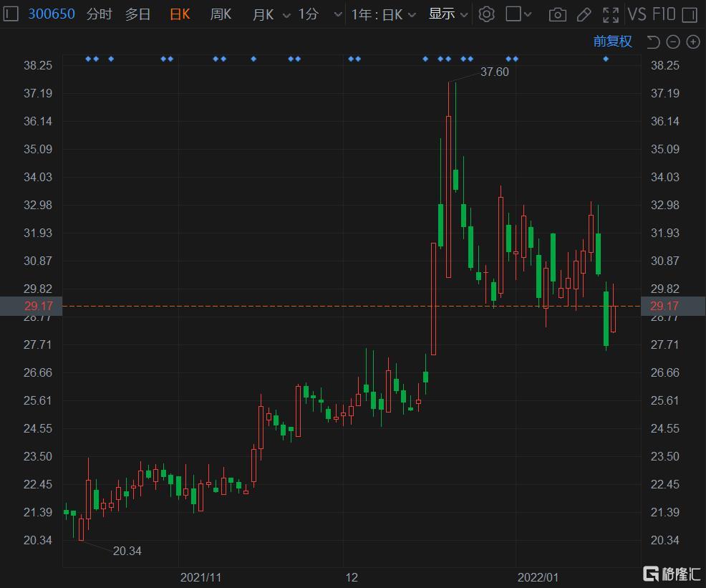Reset chart zoom with undo arrow

(x=653, y=42)
